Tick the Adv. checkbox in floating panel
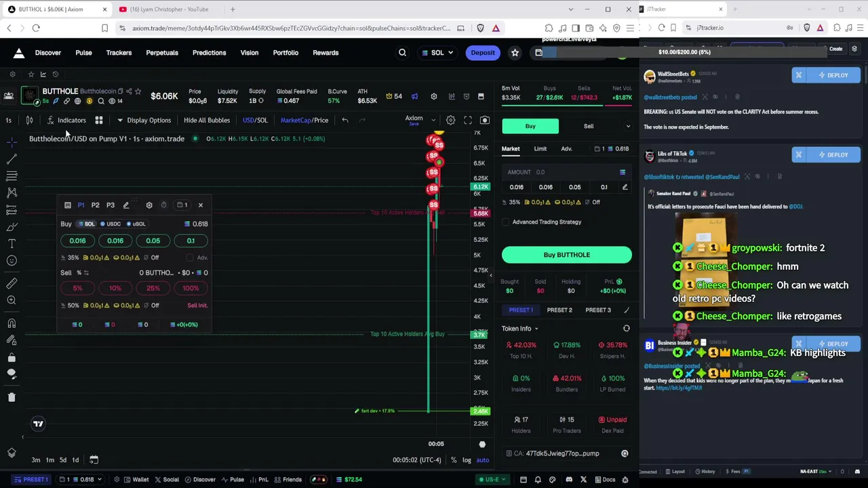The width and height of the screenshot is (868, 488). (189, 258)
